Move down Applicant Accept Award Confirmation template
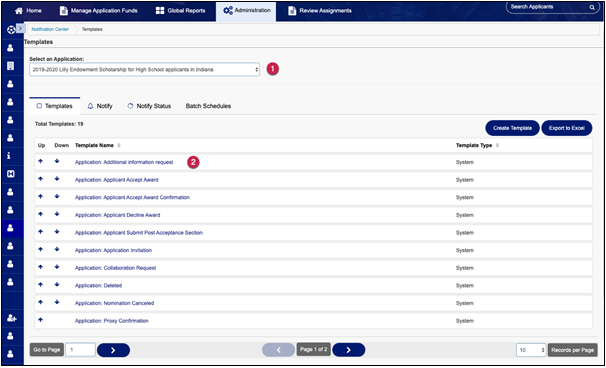The image size is (606, 368). (x=57, y=196)
